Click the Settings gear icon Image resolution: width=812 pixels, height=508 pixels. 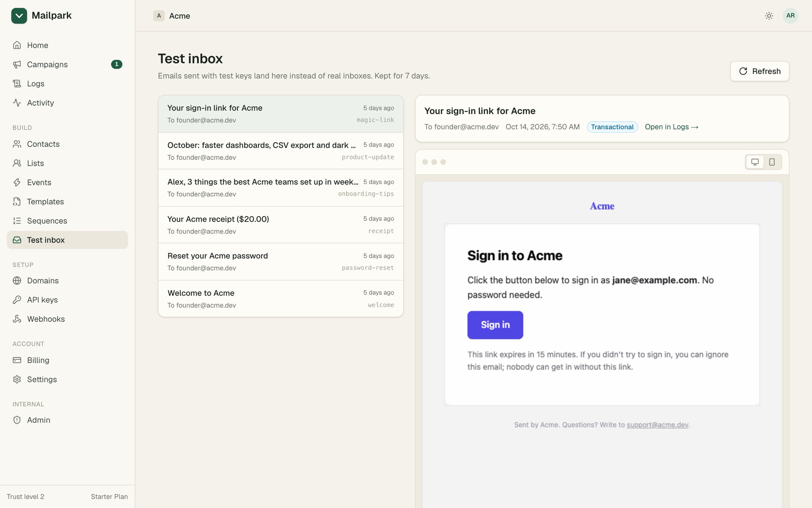coord(17,379)
